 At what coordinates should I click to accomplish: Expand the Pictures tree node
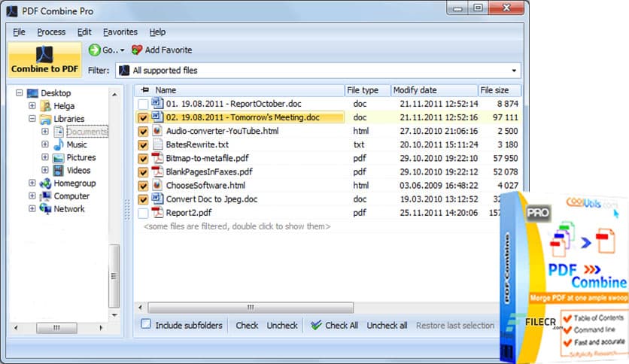click(45, 157)
